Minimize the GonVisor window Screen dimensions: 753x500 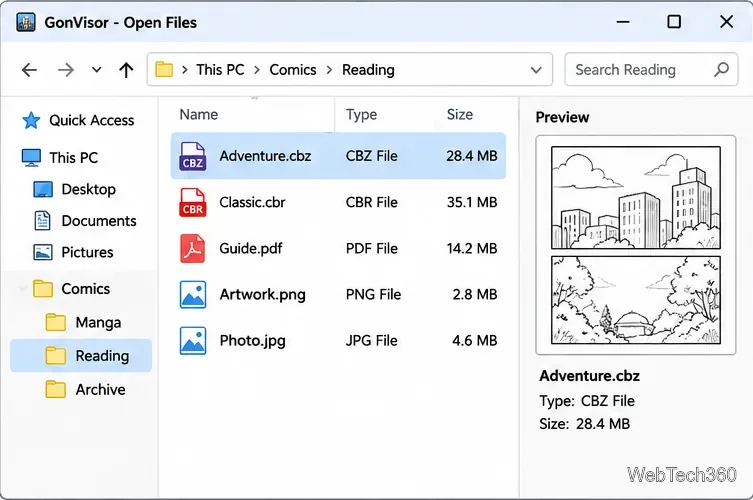623,22
